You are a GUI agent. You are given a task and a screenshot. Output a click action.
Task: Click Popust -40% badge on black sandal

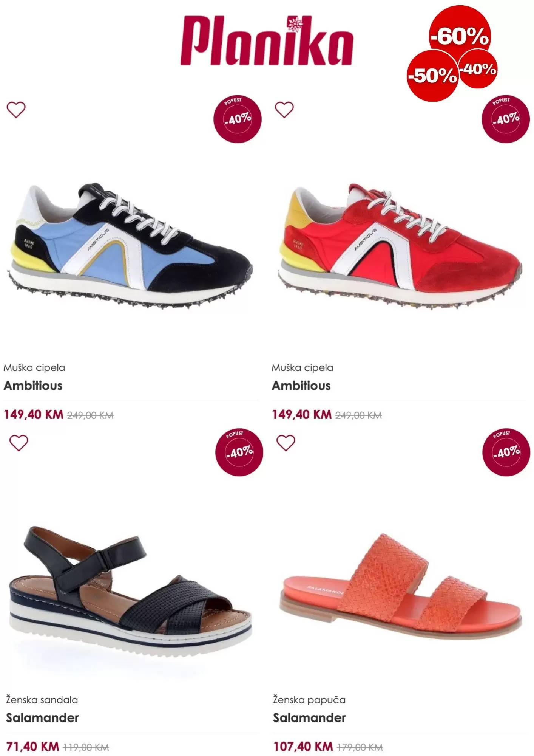click(x=239, y=452)
